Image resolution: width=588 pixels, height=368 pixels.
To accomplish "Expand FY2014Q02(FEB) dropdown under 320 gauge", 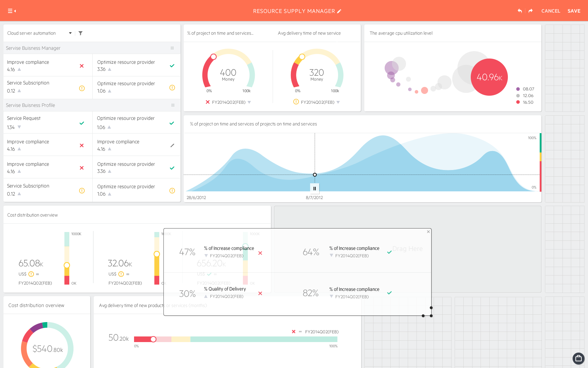I will click(x=338, y=102).
